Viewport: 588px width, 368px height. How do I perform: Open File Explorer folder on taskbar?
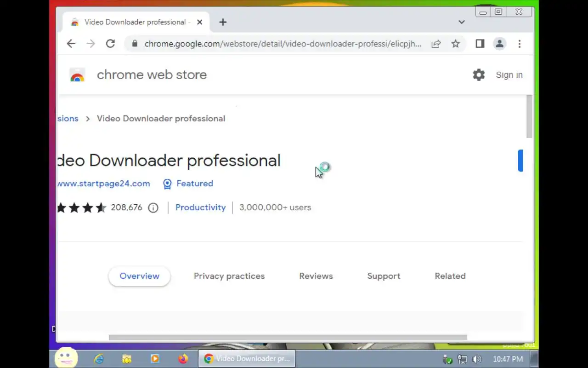pyautogui.click(x=127, y=359)
